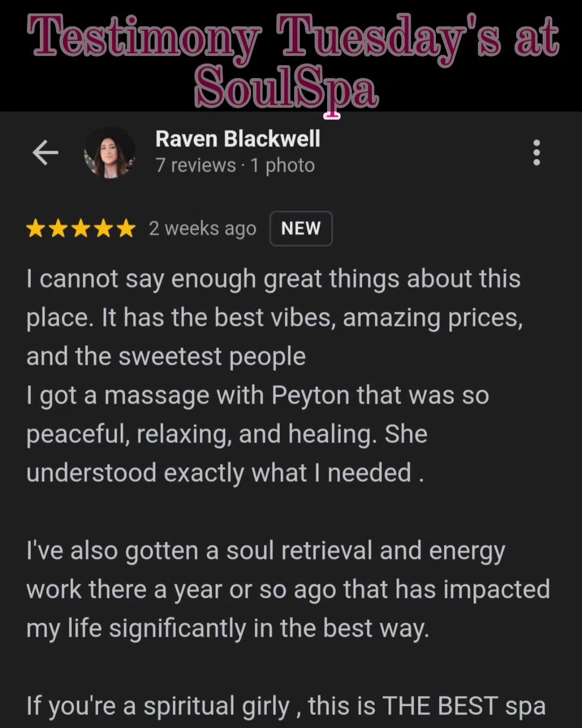Click the first gold star
582x728 pixels.
click(36, 229)
